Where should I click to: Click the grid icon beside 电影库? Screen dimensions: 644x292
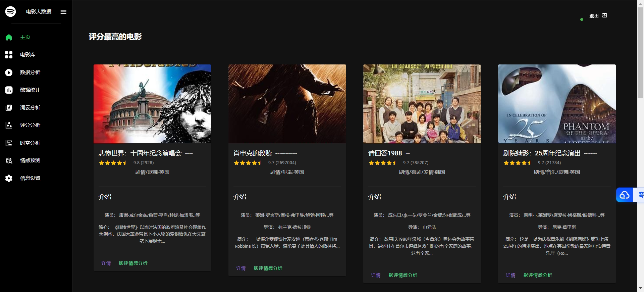pyautogui.click(x=9, y=55)
